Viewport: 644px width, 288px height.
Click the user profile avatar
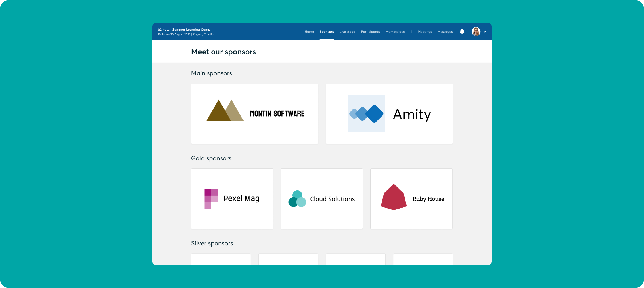click(476, 32)
